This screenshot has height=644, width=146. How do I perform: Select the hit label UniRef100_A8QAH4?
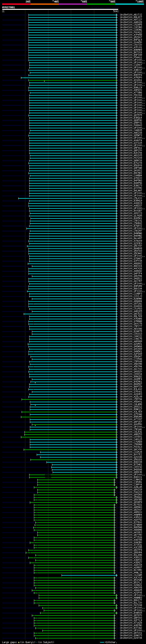(x=131, y=301)
